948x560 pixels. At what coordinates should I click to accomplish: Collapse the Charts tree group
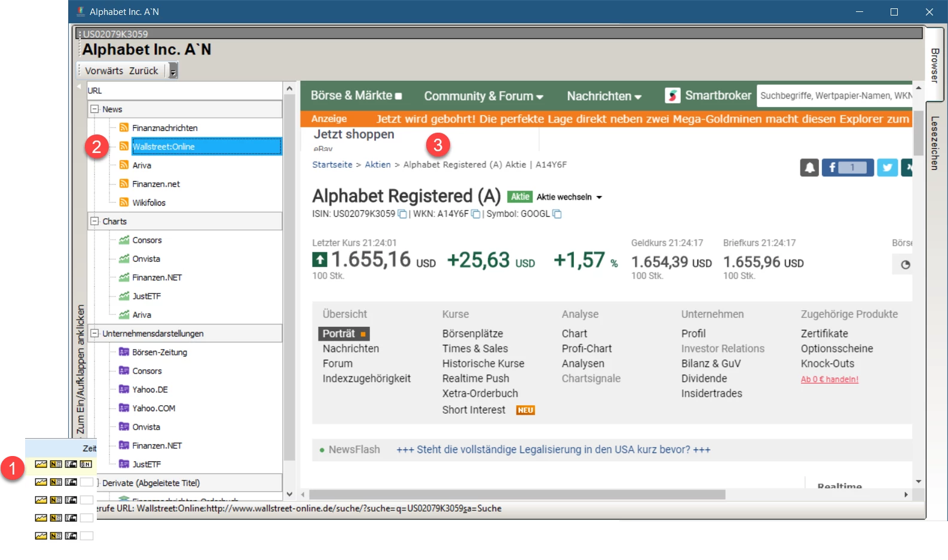pyautogui.click(x=94, y=221)
